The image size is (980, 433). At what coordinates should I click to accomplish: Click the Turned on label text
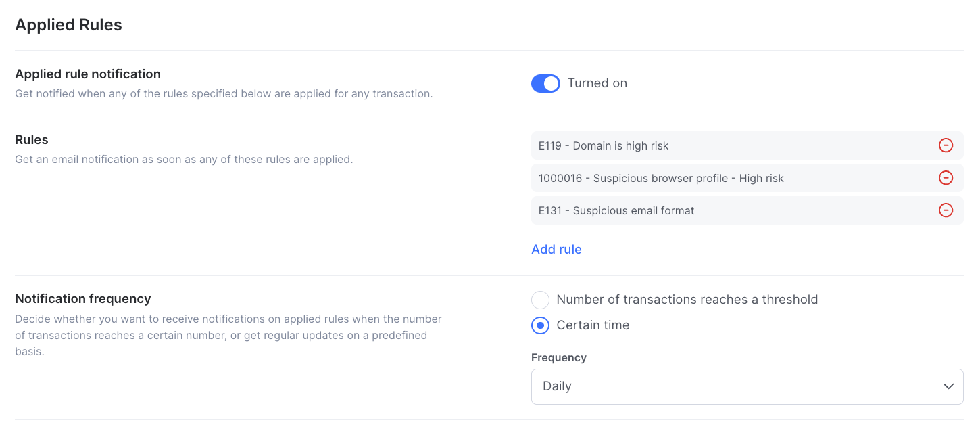(597, 83)
